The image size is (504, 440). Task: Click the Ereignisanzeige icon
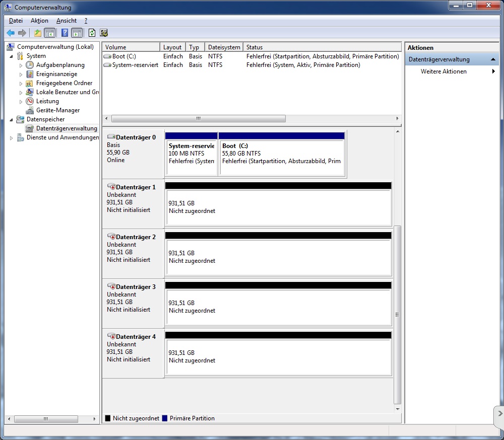click(30, 74)
